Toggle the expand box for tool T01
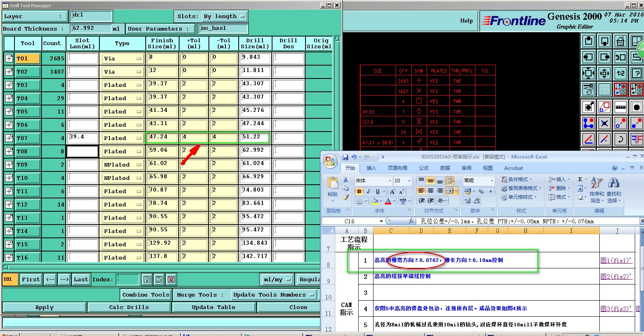The width and height of the screenshot is (644, 336). coord(9,58)
